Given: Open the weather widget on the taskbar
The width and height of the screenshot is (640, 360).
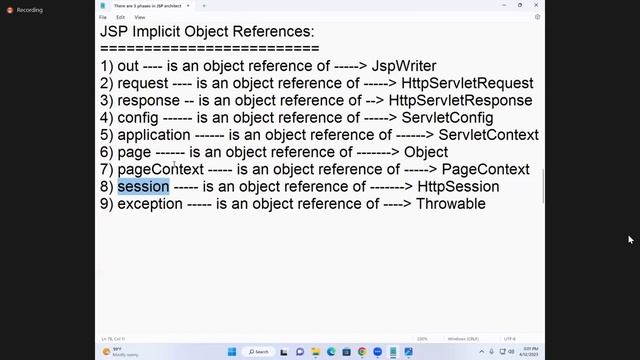Looking at the screenshot, I should (120, 351).
